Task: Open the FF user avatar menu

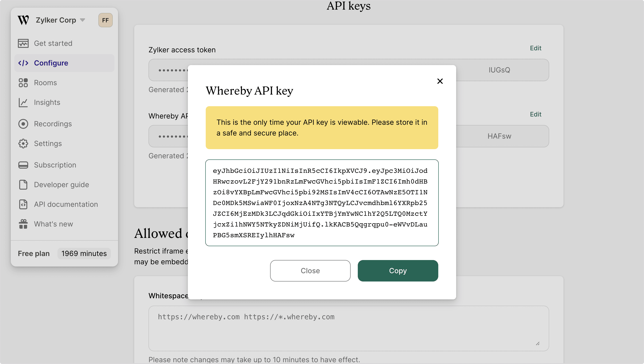Action: click(105, 20)
